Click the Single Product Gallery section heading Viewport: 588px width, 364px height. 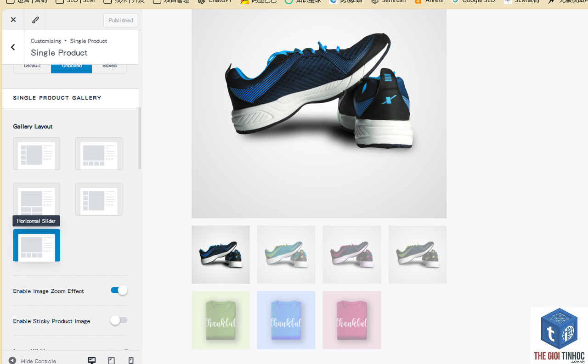pyautogui.click(x=57, y=98)
